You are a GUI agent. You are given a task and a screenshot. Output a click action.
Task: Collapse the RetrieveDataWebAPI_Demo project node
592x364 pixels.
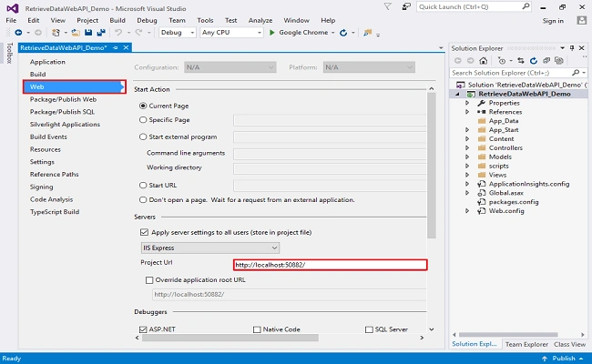coord(457,94)
